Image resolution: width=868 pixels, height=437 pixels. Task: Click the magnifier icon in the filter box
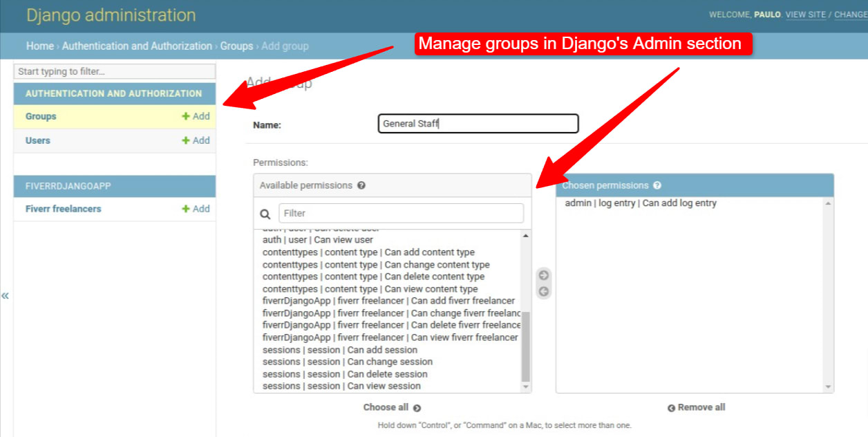point(265,212)
